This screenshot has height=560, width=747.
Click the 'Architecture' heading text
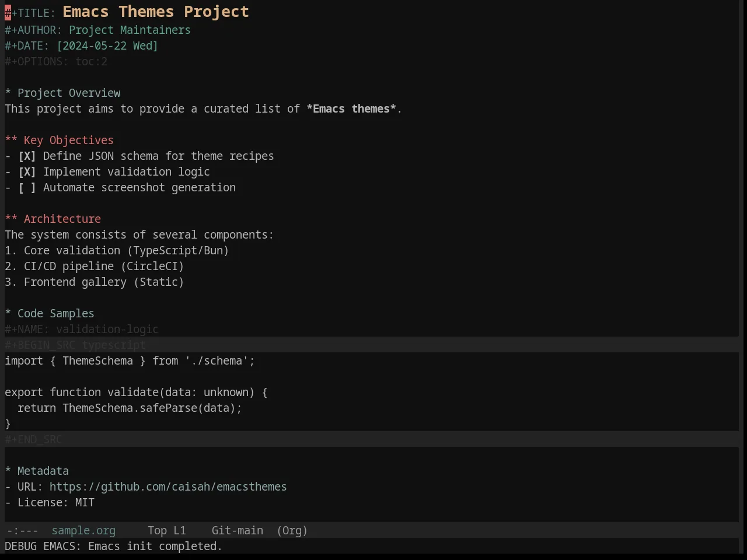click(x=62, y=219)
